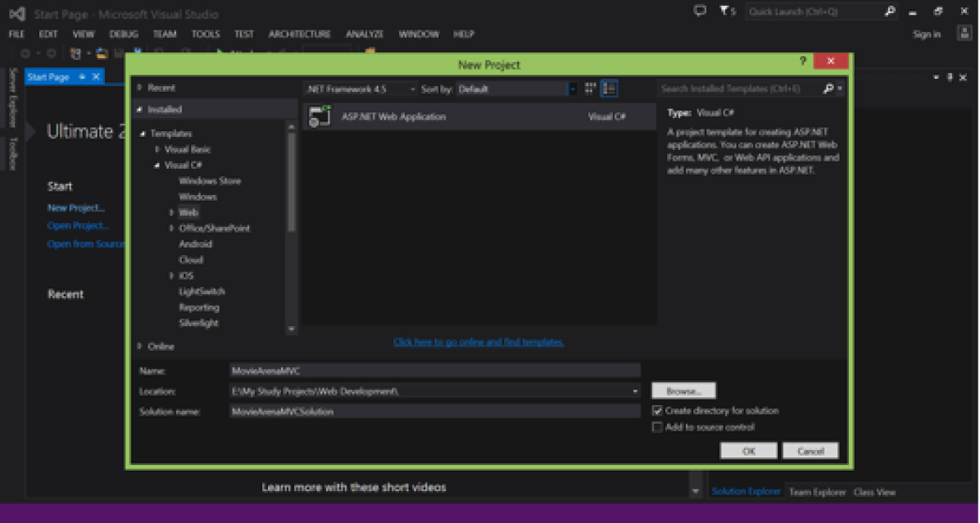The image size is (980, 523).
Task: Open the notifications flag icon
Action: pyautogui.click(x=724, y=11)
